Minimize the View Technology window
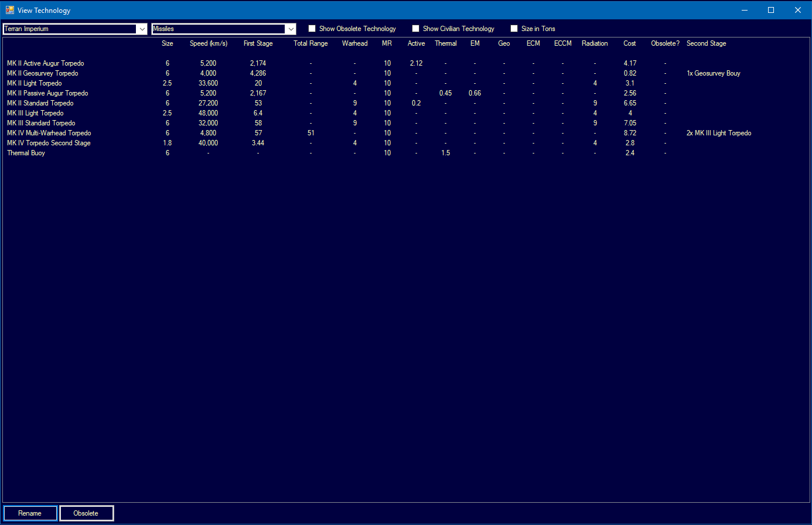Image resolution: width=812 pixels, height=525 pixels. point(744,10)
